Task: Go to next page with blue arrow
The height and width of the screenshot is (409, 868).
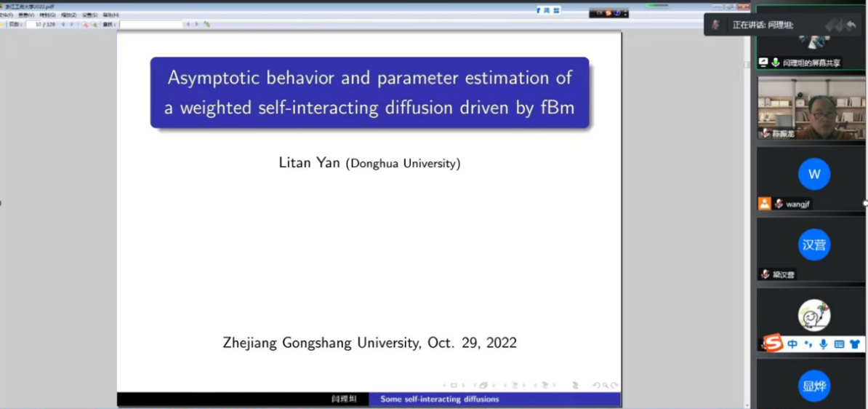Action: [72, 24]
